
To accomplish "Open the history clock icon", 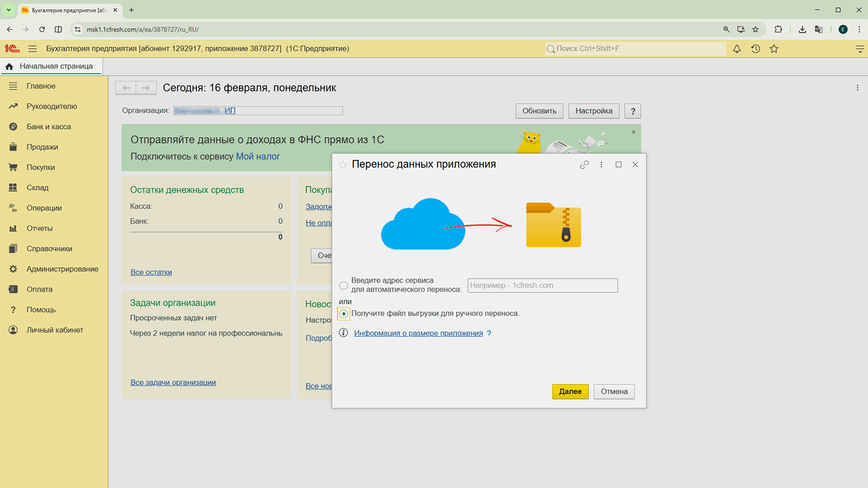I will (755, 49).
